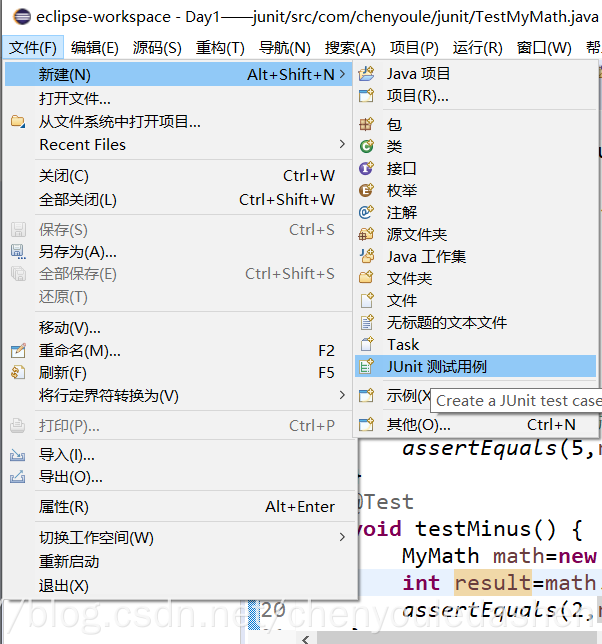Expand the 新建(N) submenu arrow
The height and width of the screenshot is (644, 602).
[342, 75]
